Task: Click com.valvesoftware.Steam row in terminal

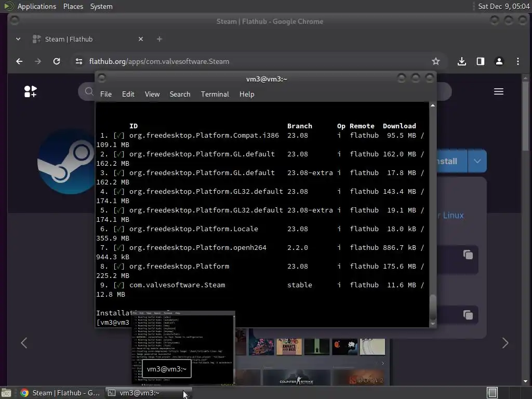Action: (260, 285)
